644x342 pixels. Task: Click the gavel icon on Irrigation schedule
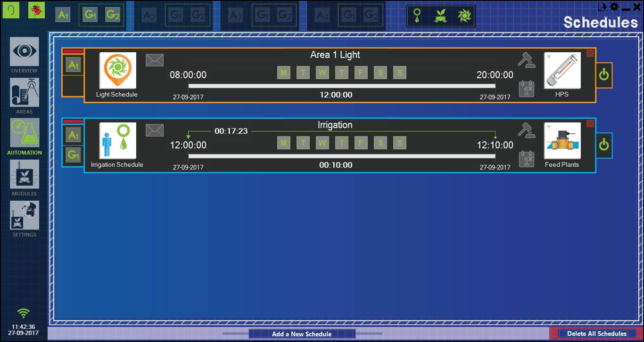click(527, 130)
